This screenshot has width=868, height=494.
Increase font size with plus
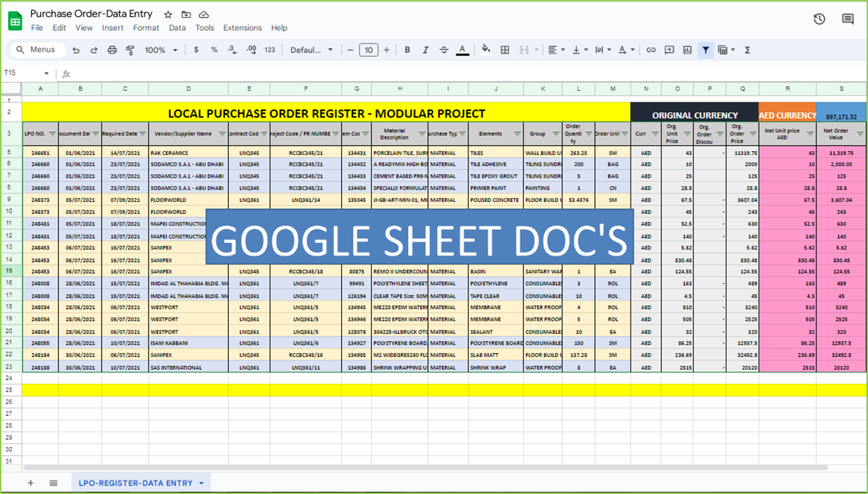tap(387, 50)
